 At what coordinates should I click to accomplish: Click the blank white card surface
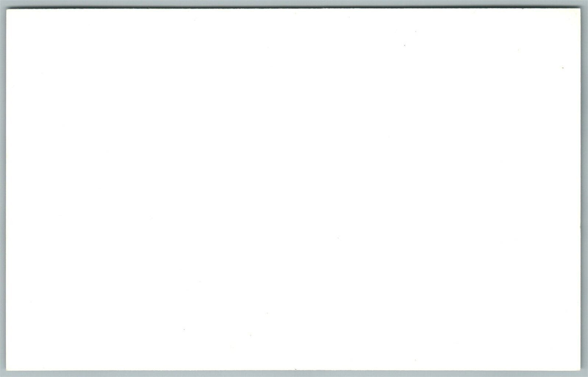293,189
